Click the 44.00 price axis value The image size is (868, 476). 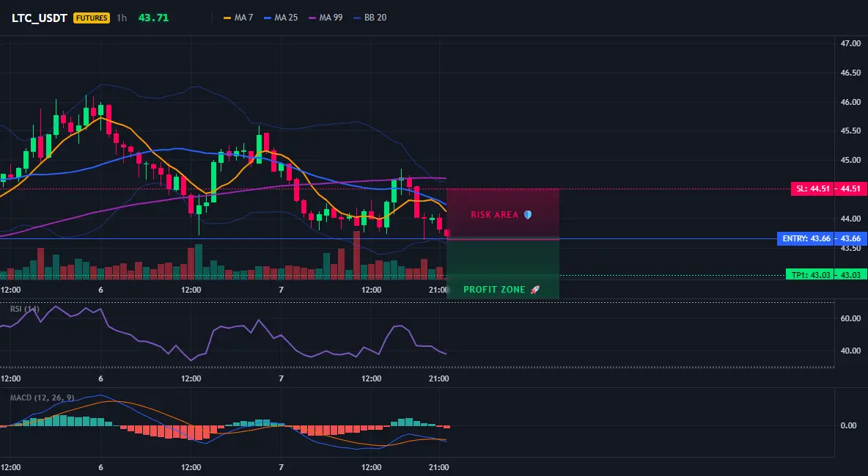(x=850, y=219)
